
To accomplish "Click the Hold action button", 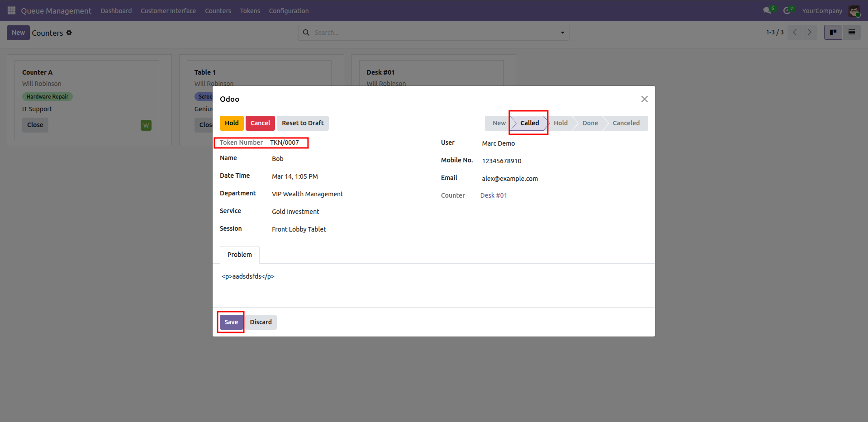I will [x=232, y=123].
